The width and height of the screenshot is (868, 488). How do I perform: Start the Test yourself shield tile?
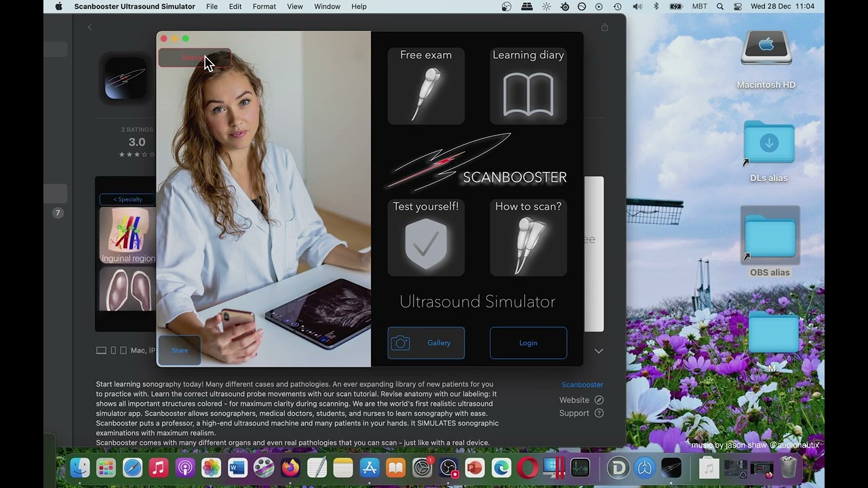(426, 237)
